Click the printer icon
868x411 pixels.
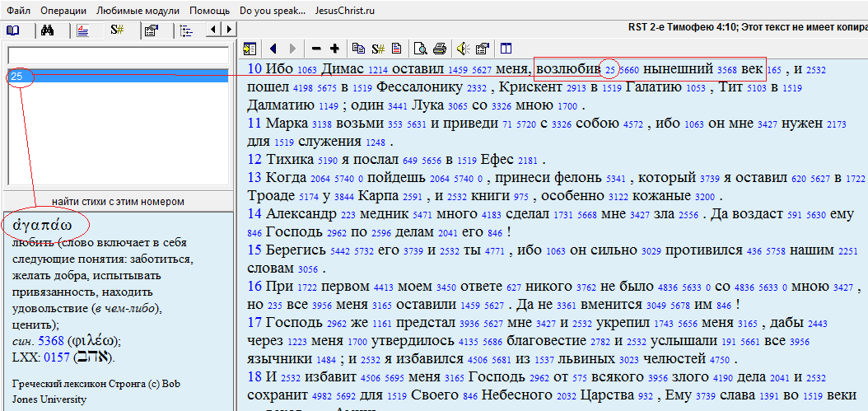[440, 49]
